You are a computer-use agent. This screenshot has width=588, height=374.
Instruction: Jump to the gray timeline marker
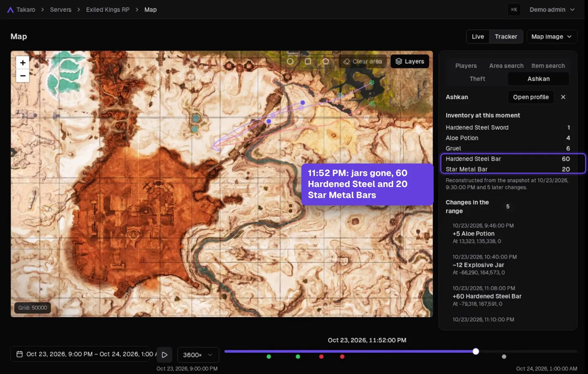[x=504, y=356]
